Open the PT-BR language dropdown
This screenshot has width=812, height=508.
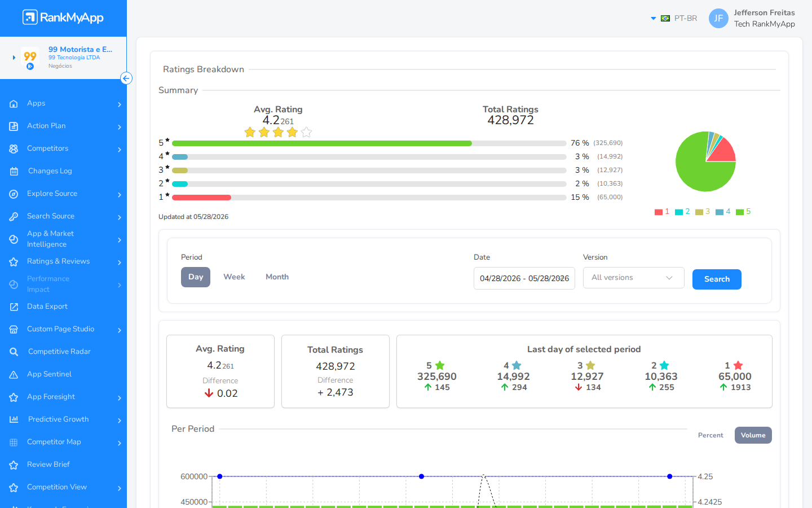pos(673,19)
